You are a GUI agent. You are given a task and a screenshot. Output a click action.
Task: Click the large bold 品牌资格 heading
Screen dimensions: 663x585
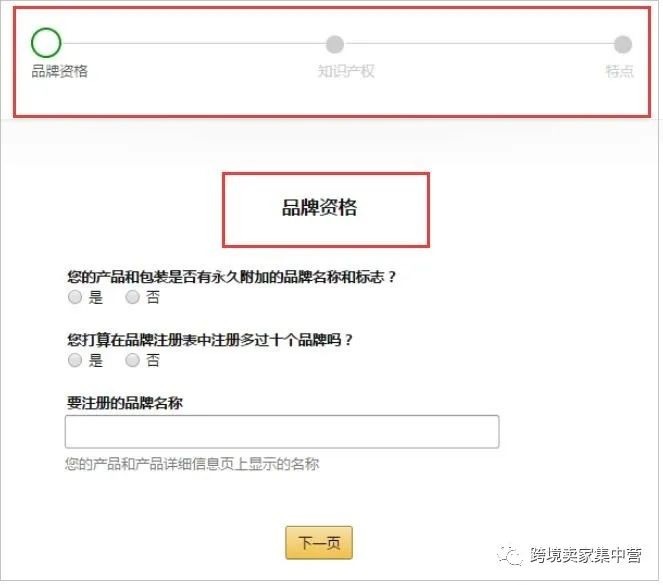coord(320,208)
